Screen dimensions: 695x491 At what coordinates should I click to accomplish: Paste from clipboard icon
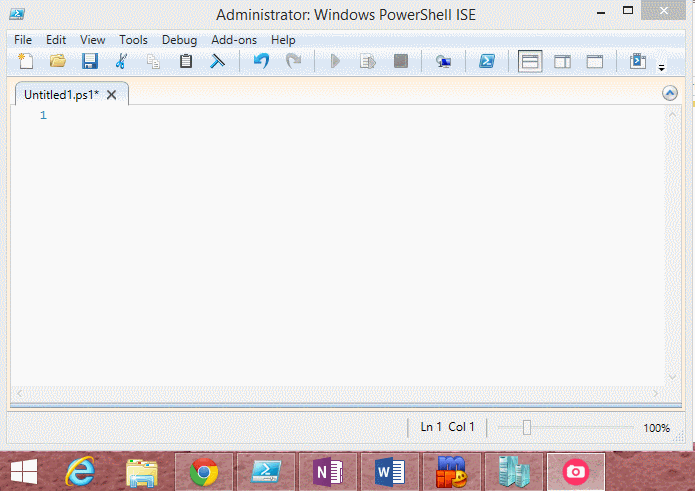click(186, 61)
